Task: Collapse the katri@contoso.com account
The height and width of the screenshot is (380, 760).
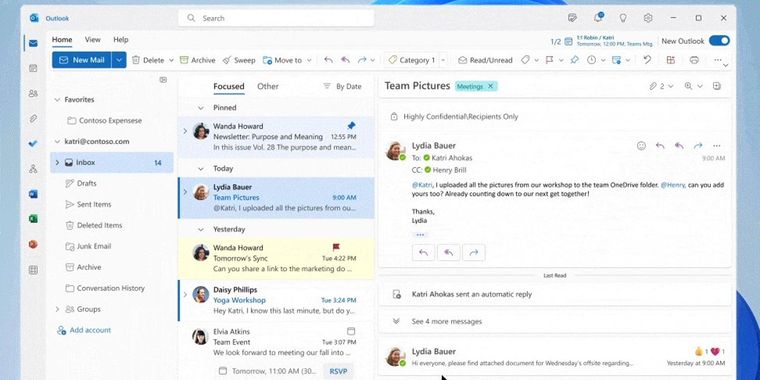Action: (x=57, y=142)
